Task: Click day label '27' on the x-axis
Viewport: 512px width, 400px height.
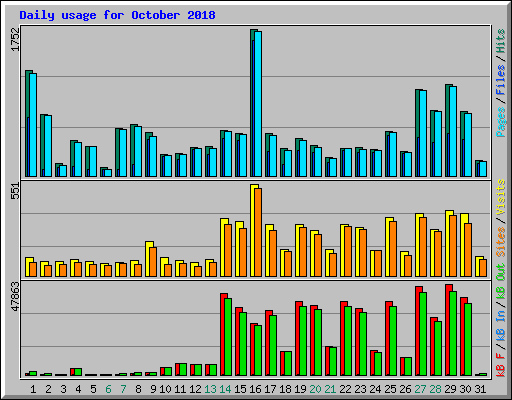Action: 420,389
